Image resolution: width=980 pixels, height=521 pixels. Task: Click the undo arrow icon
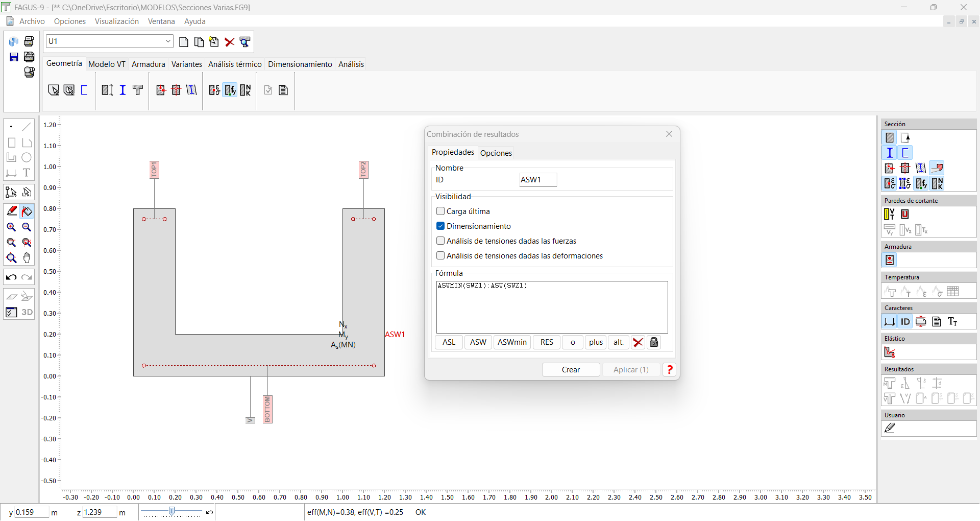11,277
